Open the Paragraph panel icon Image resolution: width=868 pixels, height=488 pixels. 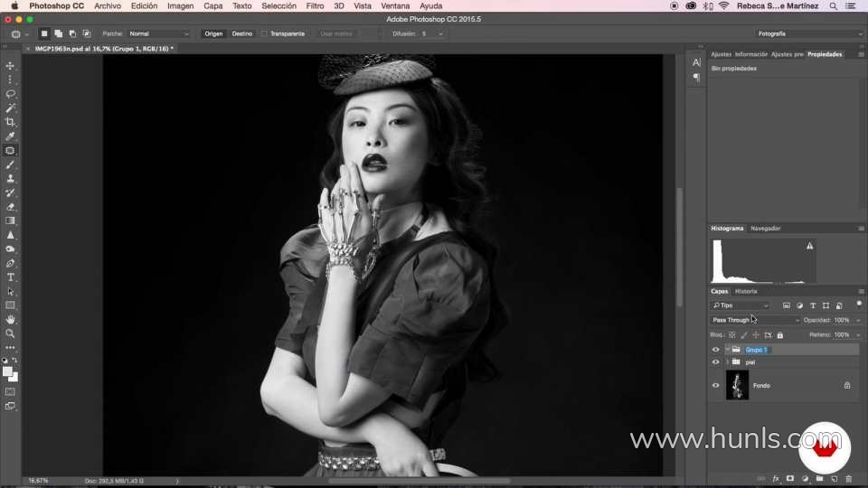(x=696, y=78)
